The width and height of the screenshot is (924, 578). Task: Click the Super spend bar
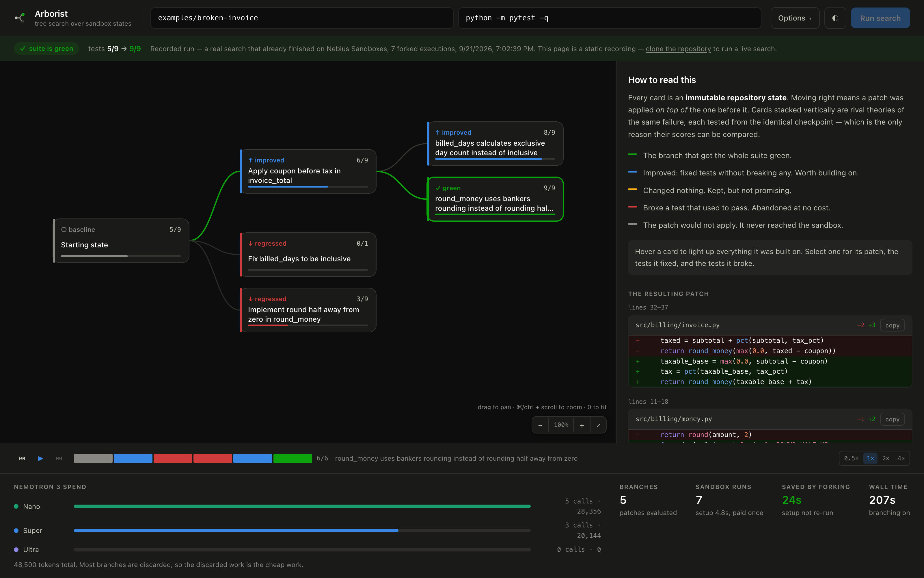tap(302, 531)
